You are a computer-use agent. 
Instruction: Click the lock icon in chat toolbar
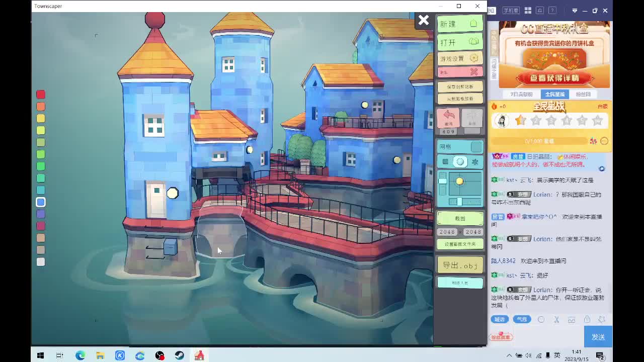coord(587,319)
